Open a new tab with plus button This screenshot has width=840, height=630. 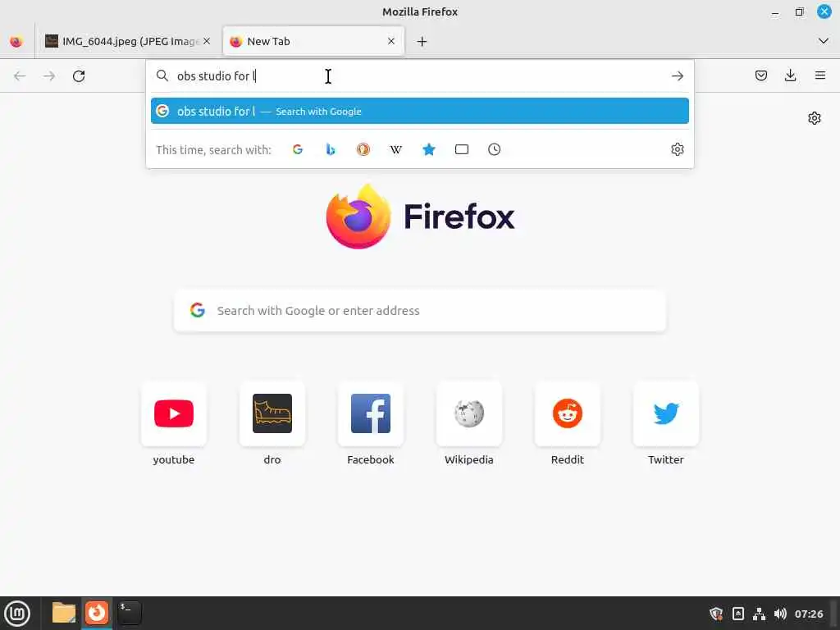pyautogui.click(x=422, y=41)
